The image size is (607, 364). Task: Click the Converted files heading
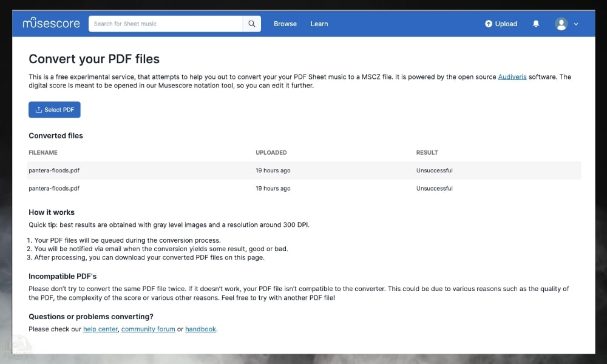point(56,135)
